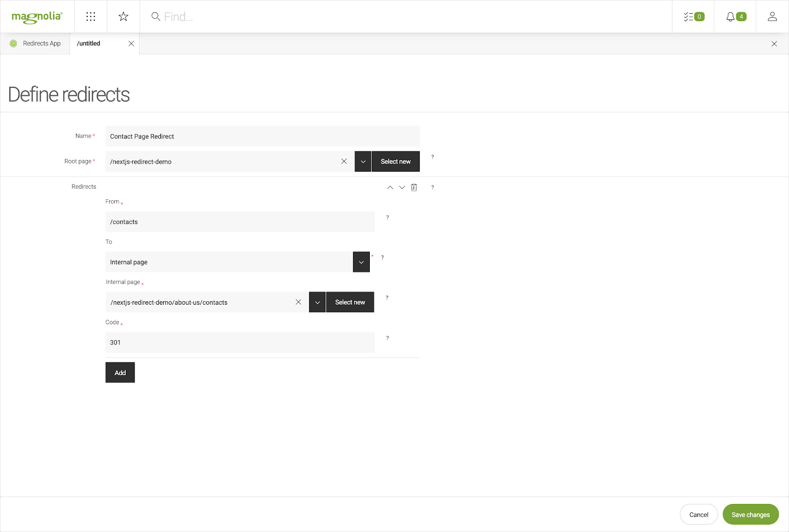Move the redirect down with the down arrow
Screen dimensions: 789x532
[x=402, y=187]
